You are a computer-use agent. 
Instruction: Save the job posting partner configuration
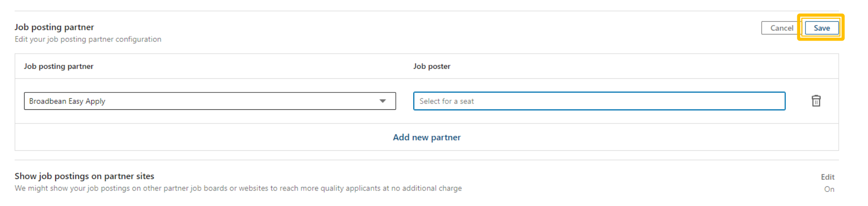pyautogui.click(x=821, y=28)
